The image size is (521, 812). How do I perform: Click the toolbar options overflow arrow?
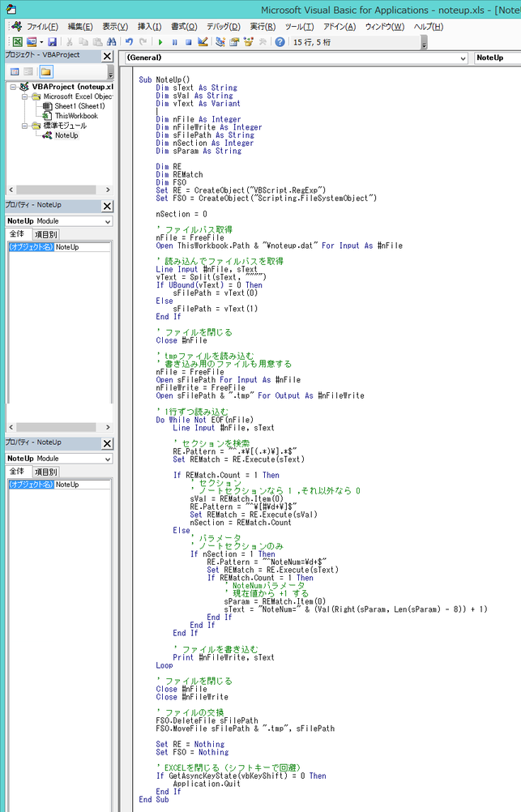pyautogui.click(x=425, y=42)
